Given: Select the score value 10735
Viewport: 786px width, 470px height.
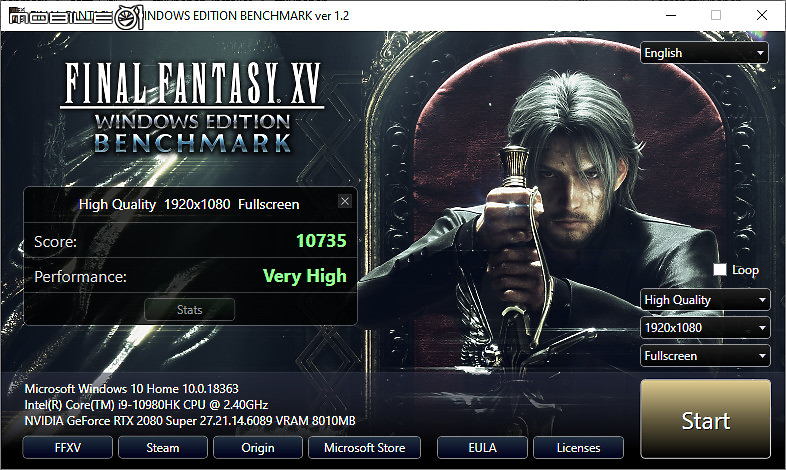Looking at the screenshot, I should coord(321,241).
